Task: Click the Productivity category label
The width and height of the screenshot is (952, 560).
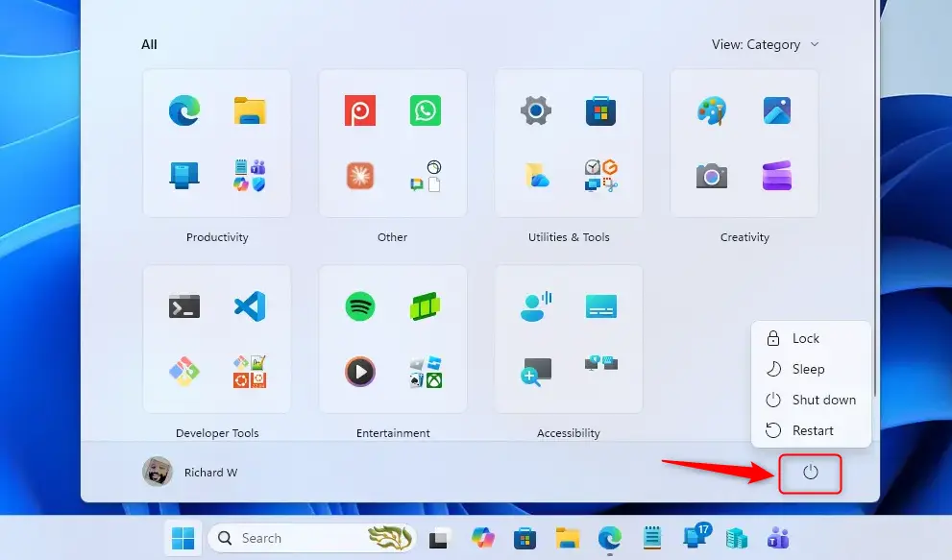Action: [x=217, y=237]
